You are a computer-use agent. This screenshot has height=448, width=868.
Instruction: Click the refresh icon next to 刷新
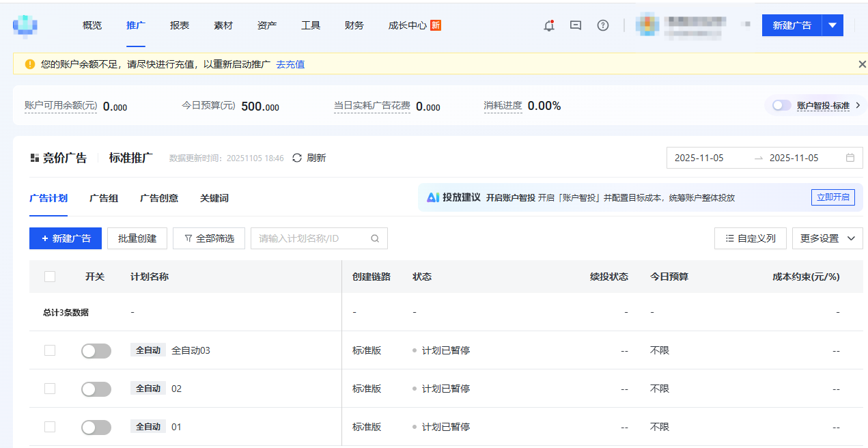(297, 158)
